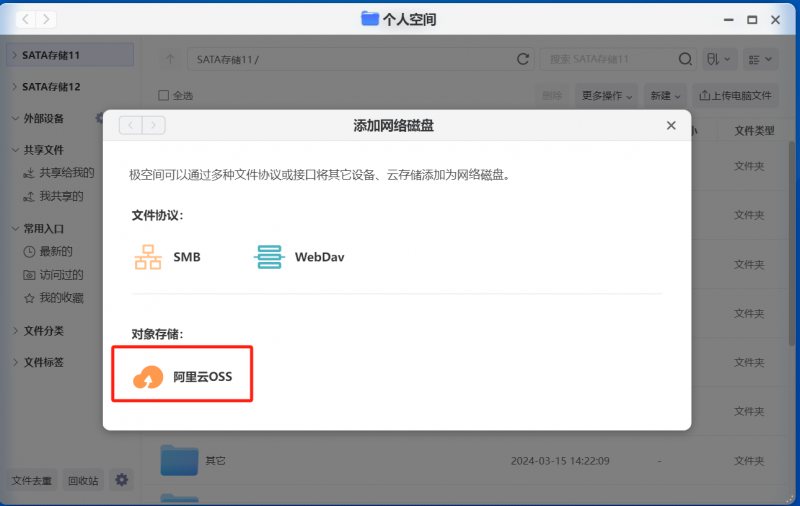The height and width of the screenshot is (506, 800).
Task: Click the refresh icon in path bar
Action: point(522,59)
